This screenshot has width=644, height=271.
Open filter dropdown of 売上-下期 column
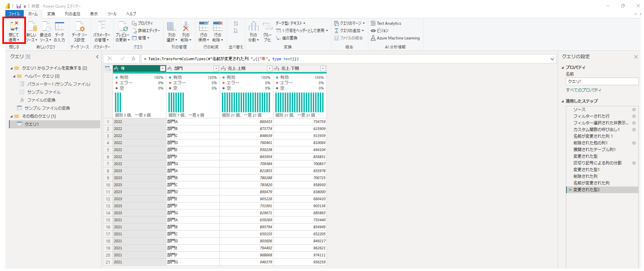[x=323, y=68]
